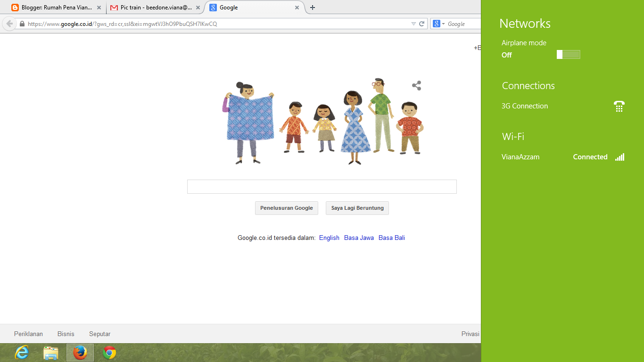Close the Google tab
The width and height of the screenshot is (644, 362).
[297, 8]
